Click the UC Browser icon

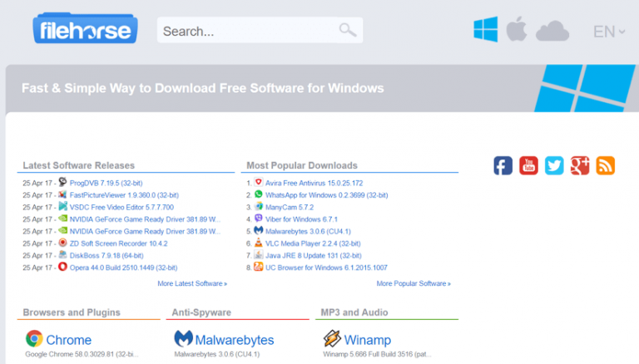(259, 267)
